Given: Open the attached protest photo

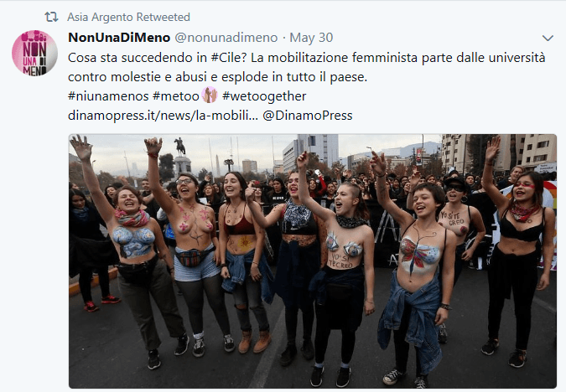Looking at the screenshot, I should (313, 261).
